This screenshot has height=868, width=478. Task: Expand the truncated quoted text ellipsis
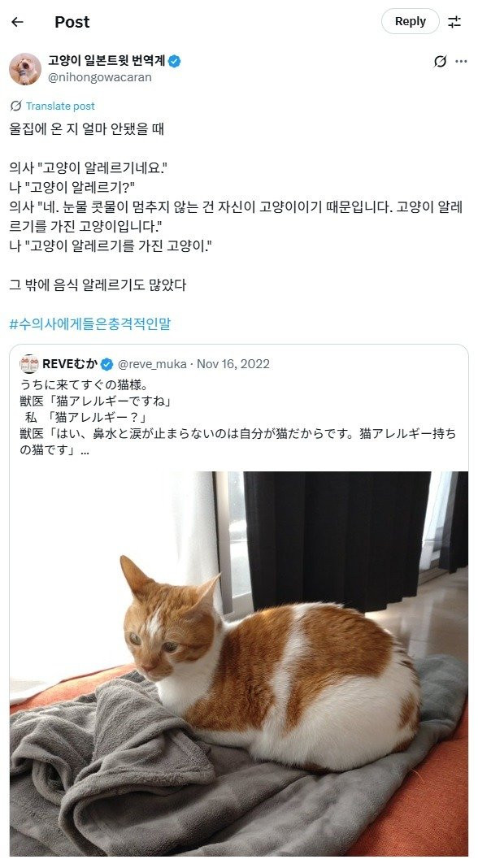[85, 450]
